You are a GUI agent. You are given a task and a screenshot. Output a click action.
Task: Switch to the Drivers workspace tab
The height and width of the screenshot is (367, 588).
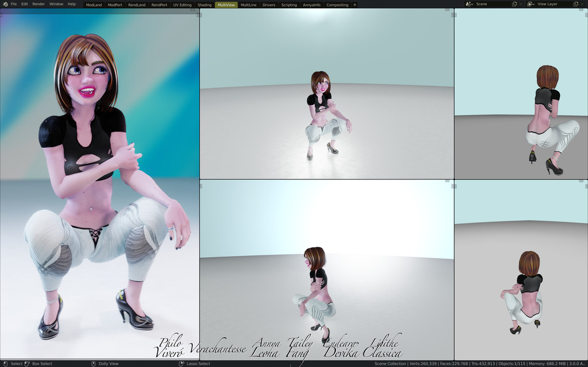coord(269,5)
